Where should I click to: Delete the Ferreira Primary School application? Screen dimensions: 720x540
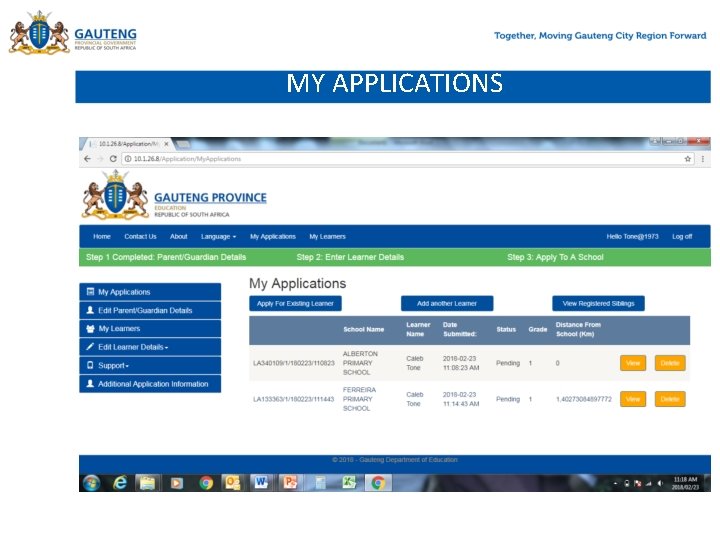670,399
